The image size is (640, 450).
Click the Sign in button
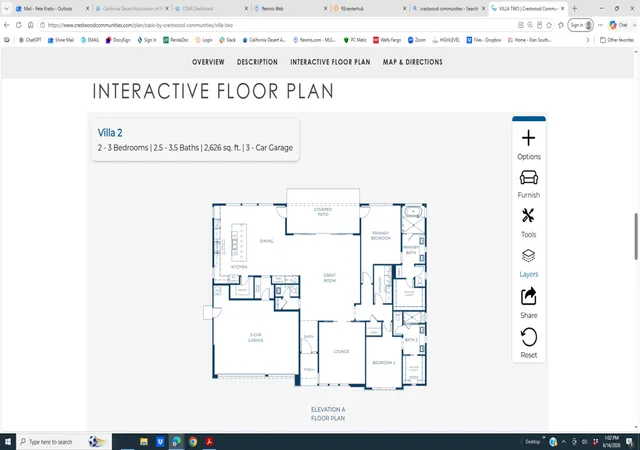(580, 25)
